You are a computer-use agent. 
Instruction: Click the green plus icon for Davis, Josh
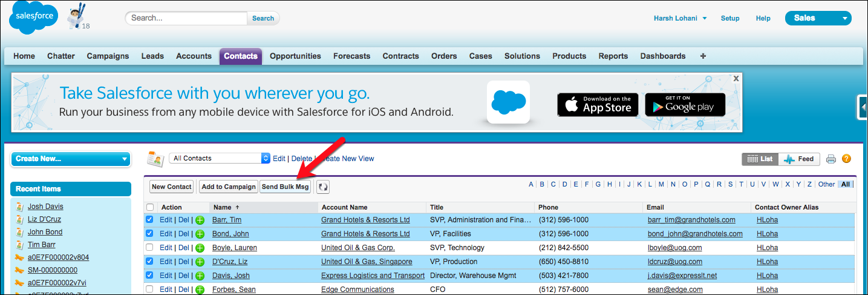[200, 276]
